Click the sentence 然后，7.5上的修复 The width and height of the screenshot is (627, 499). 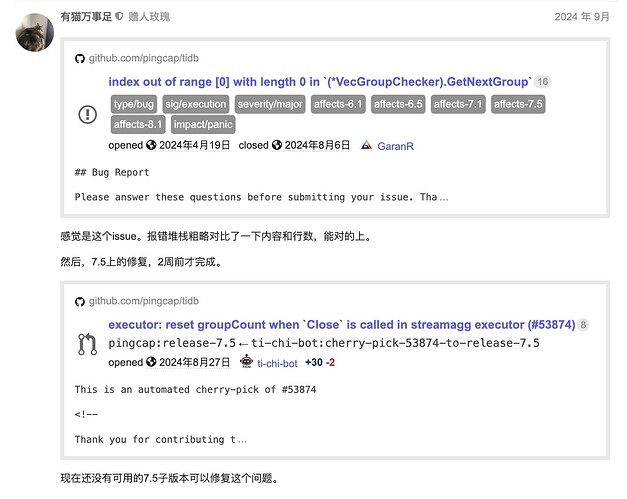[x=141, y=262]
